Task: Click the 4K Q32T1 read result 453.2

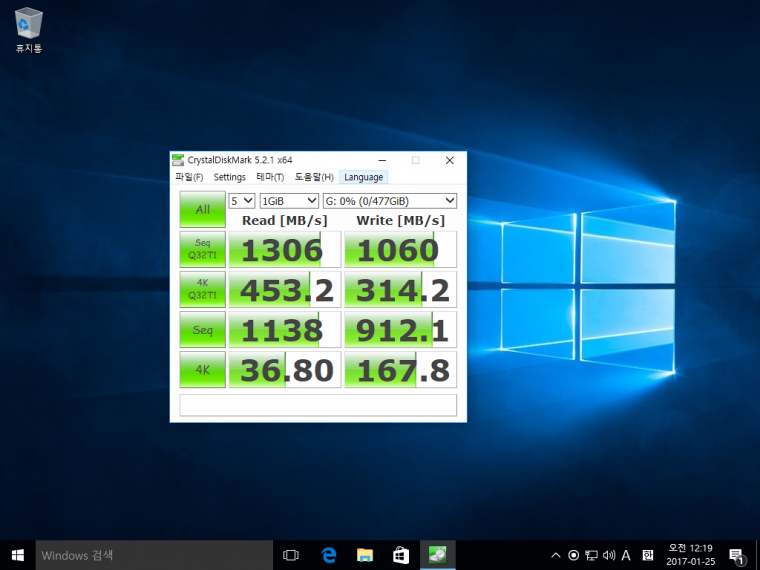Action: (x=285, y=289)
